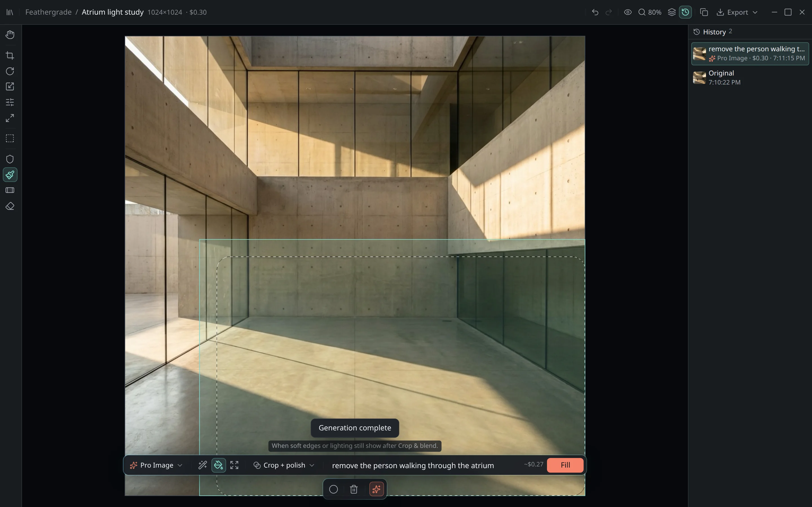The height and width of the screenshot is (507, 812).
Task: Click the rotate tool icon
Action: point(10,71)
